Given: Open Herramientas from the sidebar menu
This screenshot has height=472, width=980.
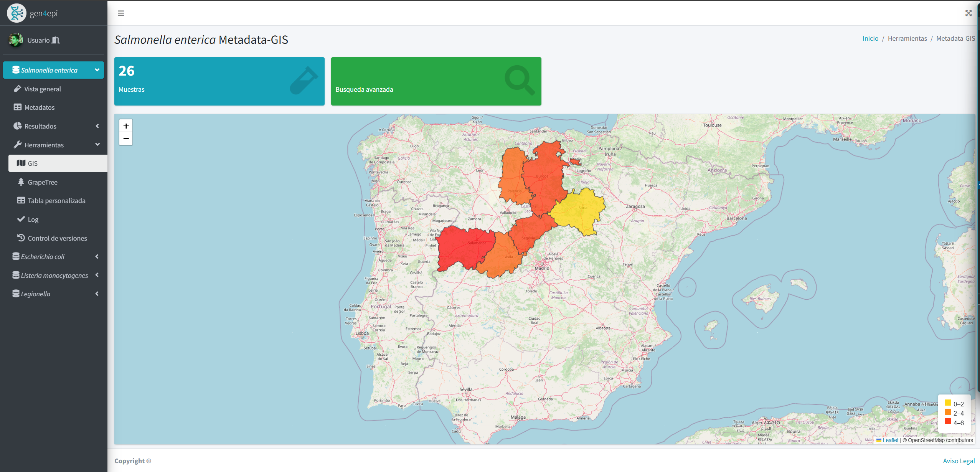Looking at the screenshot, I should [x=44, y=145].
